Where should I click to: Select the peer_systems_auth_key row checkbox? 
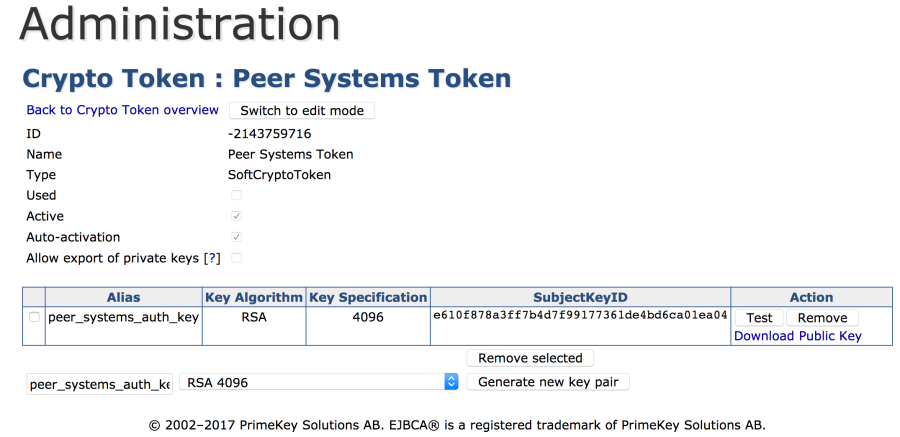(x=34, y=317)
